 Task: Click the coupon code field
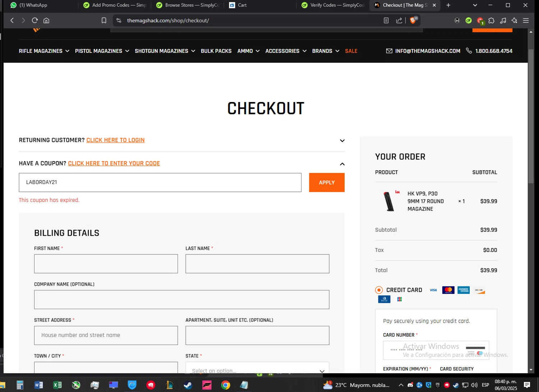(x=160, y=183)
